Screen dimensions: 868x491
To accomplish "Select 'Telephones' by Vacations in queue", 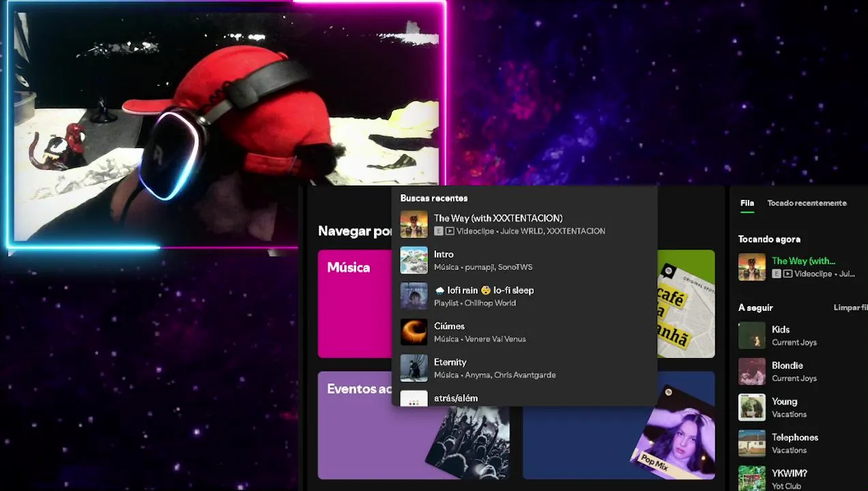I will (x=800, y=443).
